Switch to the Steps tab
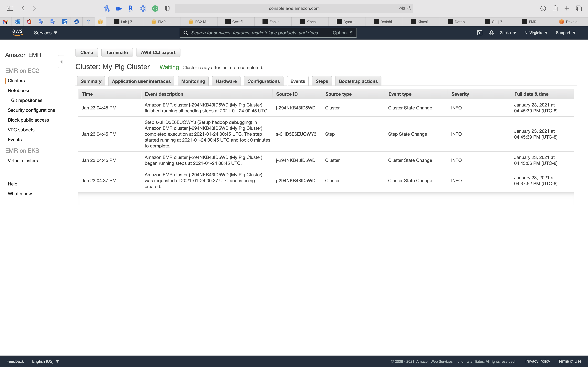This screenshot has height=367, width=588. [x=321, y=81]
